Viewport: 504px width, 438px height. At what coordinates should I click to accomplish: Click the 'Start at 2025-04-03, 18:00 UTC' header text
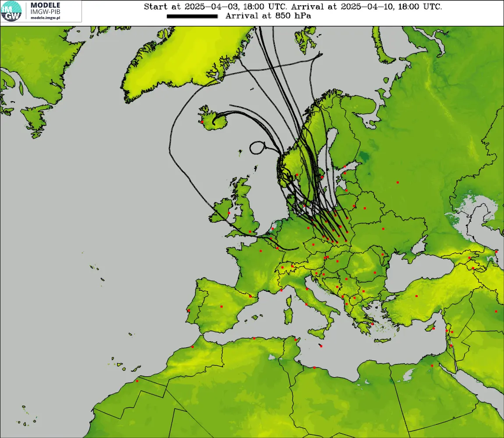(x=216, y=7)
